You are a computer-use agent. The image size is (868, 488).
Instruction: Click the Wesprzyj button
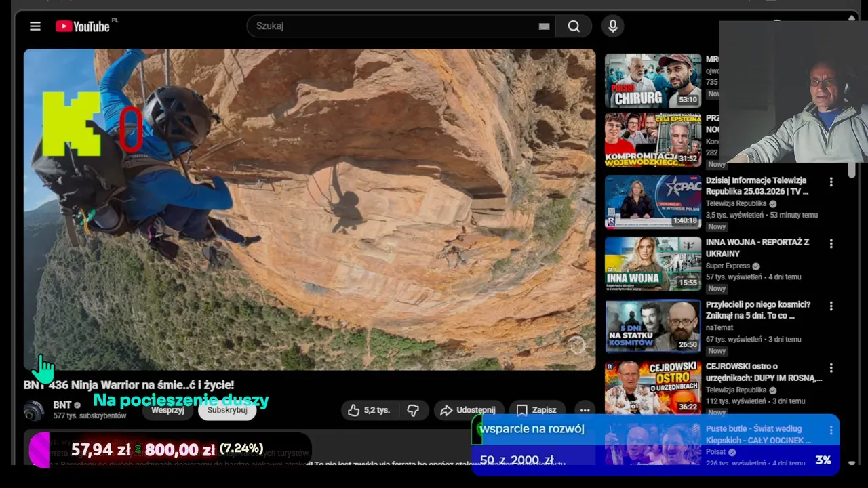[x=167, y=410]
